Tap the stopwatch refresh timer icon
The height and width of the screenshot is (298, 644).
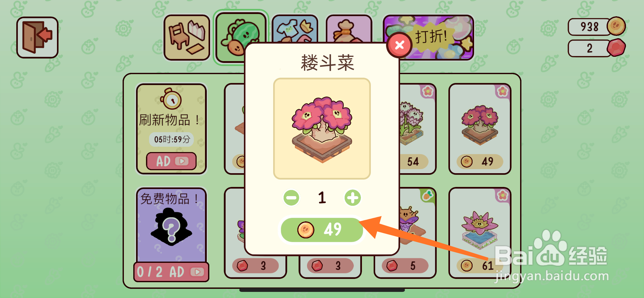click(171, 99)
